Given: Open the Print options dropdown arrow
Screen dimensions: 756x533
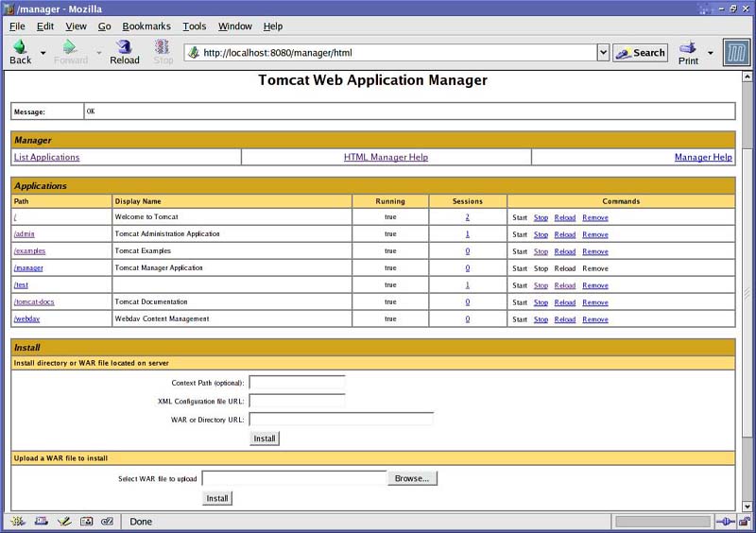Looking at the screenshot, I should click(711, 53).
